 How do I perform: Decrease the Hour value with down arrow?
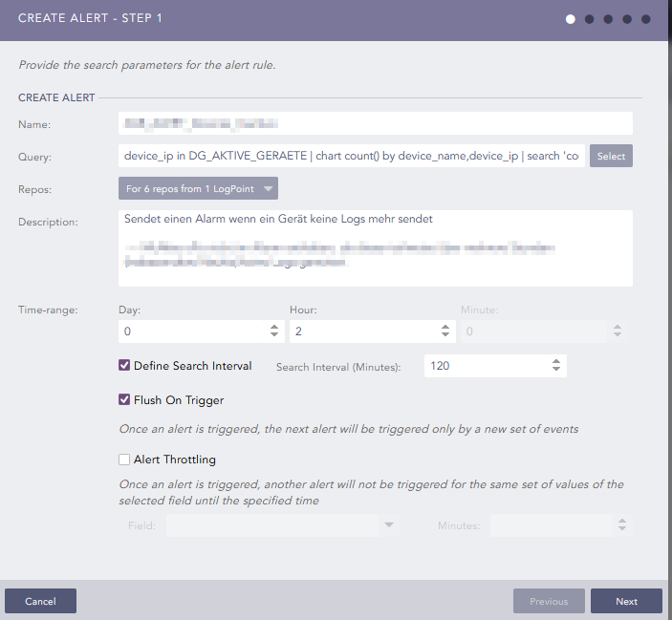(x=445, y=335)
